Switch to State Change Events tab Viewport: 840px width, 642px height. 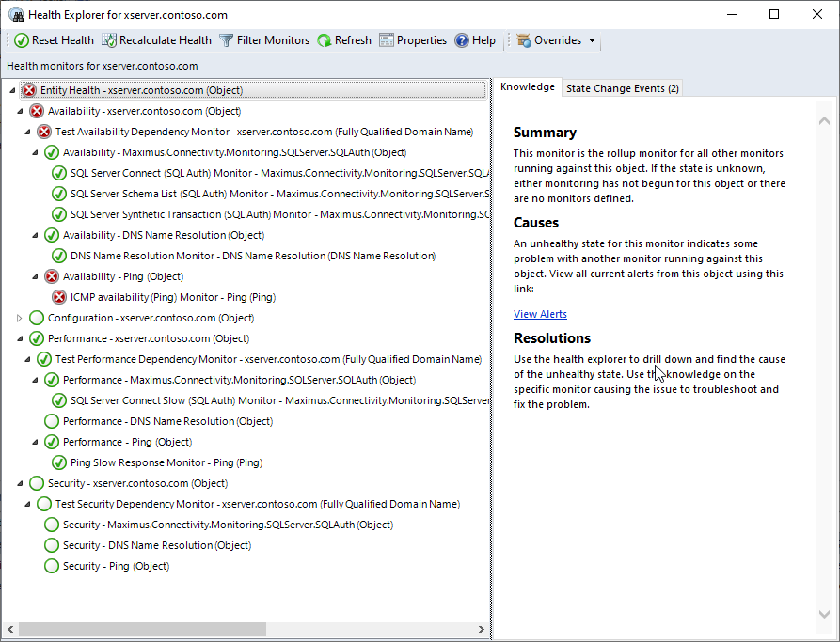pos(622,88)
